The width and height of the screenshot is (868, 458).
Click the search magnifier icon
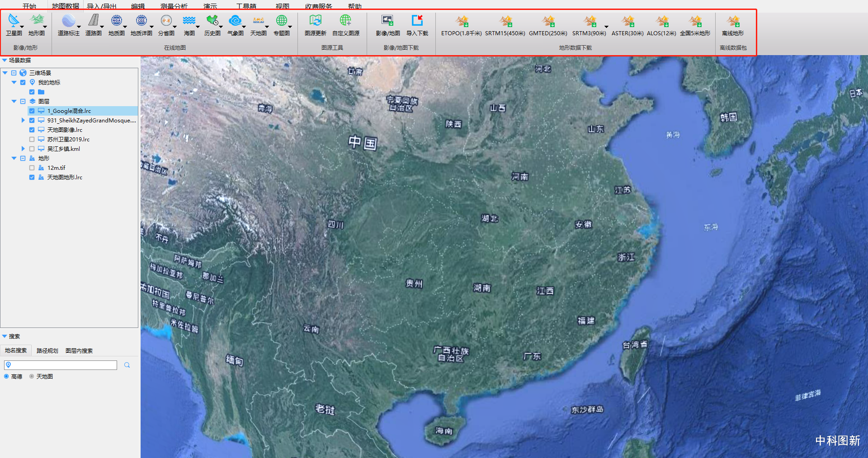(127, 365)
